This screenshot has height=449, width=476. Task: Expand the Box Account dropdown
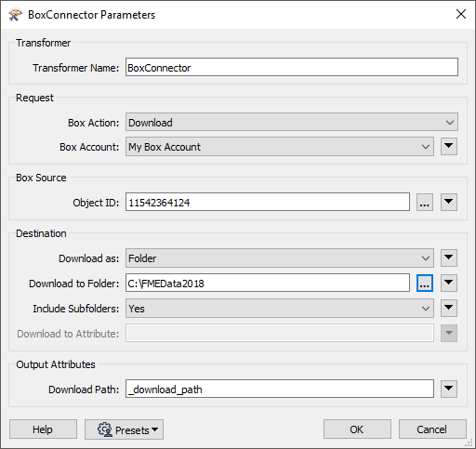pyautogui.click(x=280, y=147)
